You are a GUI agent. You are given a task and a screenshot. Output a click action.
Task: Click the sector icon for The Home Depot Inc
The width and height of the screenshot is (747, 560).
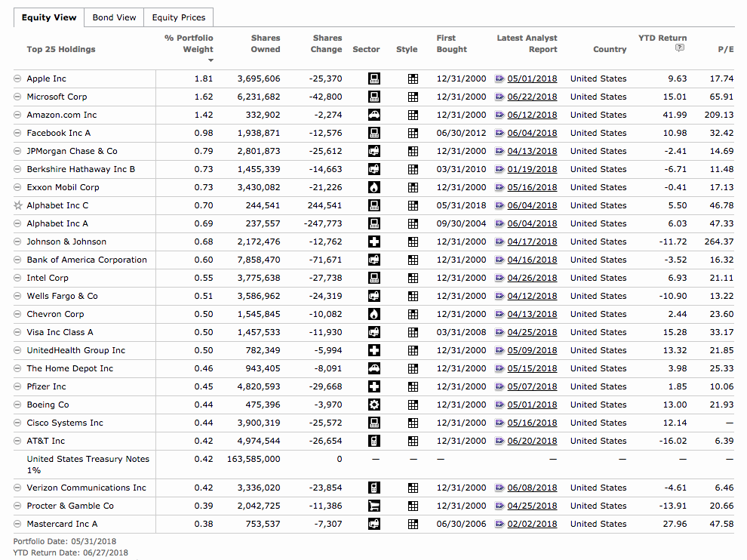374,368
